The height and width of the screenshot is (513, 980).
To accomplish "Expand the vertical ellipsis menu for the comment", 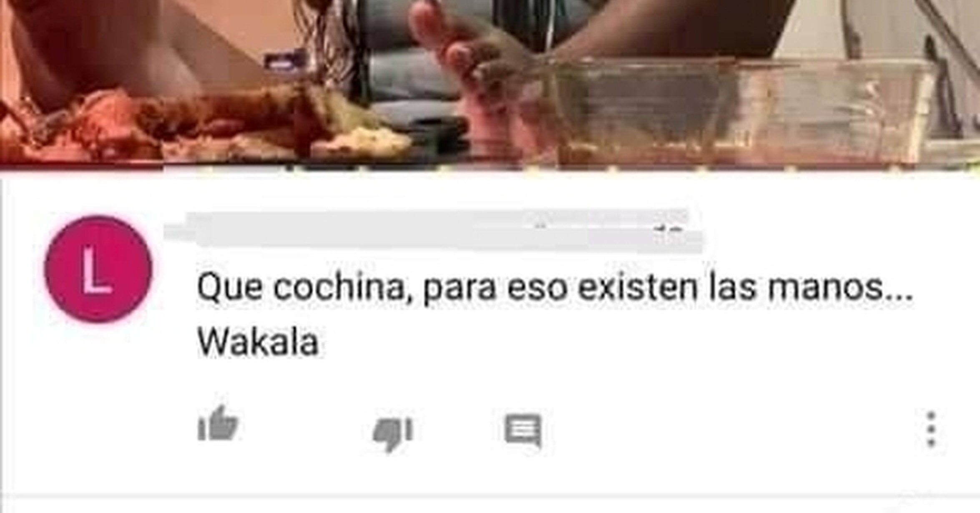I will point(931,430).
